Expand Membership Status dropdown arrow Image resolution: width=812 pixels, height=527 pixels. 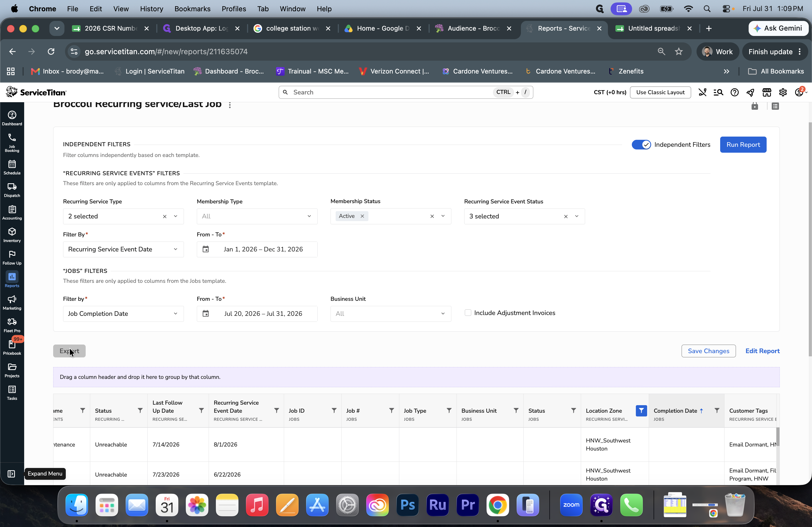point(443,216)
